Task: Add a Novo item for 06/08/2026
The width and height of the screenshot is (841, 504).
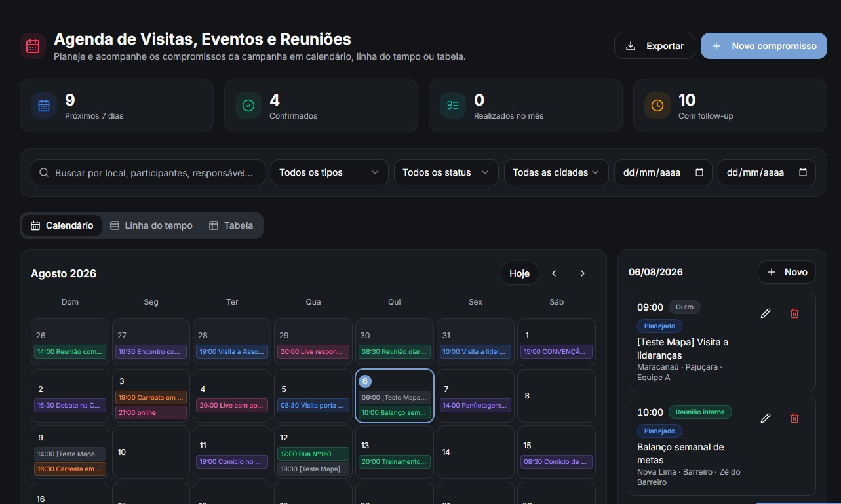Action: coord(787,272)
